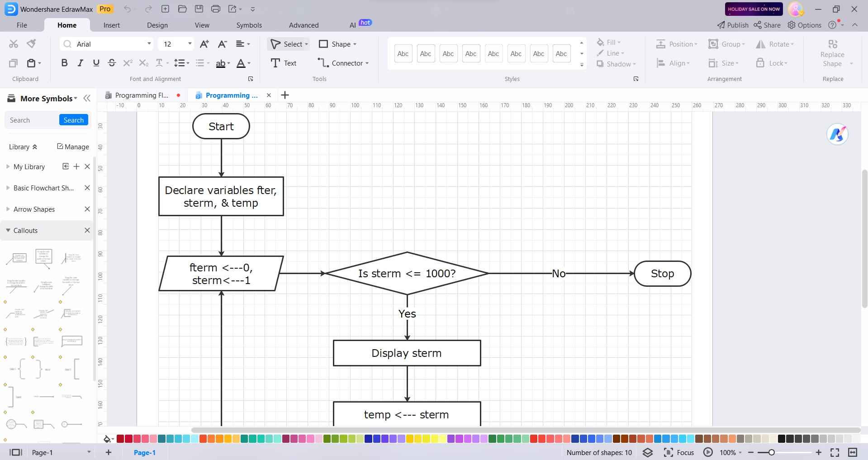
Task: Toggle italic formatting
Action: [x=80, y=63]
